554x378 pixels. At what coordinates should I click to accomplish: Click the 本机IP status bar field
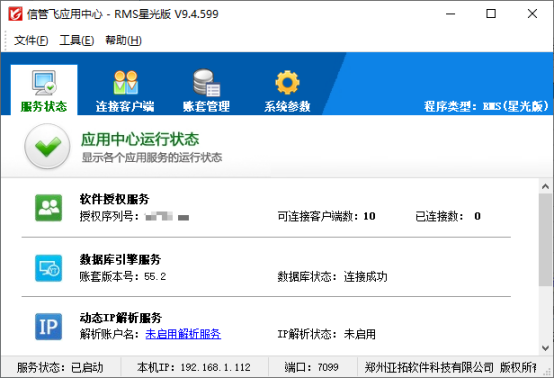click(194, 367)
